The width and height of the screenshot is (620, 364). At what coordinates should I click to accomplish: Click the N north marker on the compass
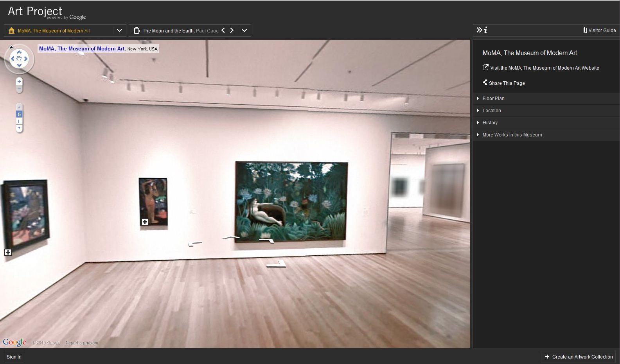(x=11, y=47)
